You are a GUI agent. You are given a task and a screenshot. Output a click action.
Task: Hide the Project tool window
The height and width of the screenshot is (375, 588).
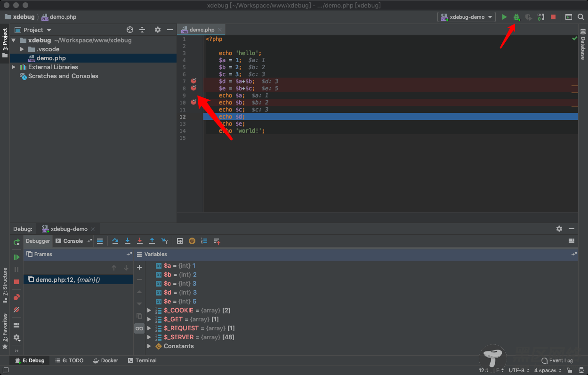[x=170, y=30]
